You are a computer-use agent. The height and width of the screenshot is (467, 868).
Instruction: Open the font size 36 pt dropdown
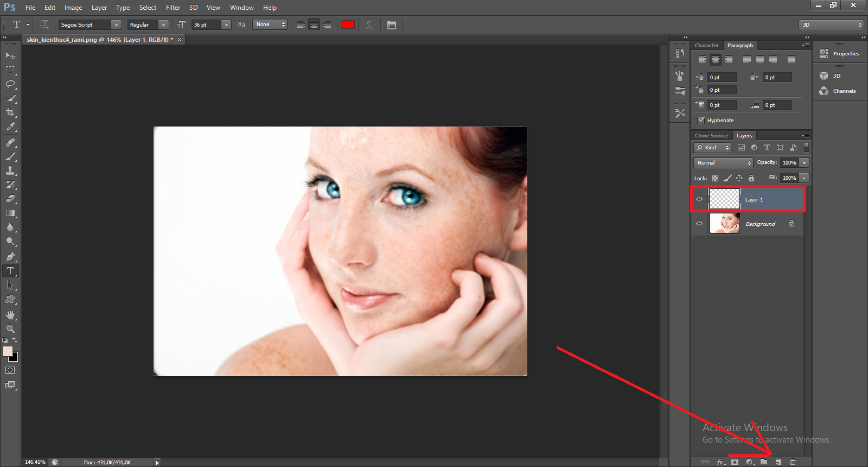[x=226, y=25]
